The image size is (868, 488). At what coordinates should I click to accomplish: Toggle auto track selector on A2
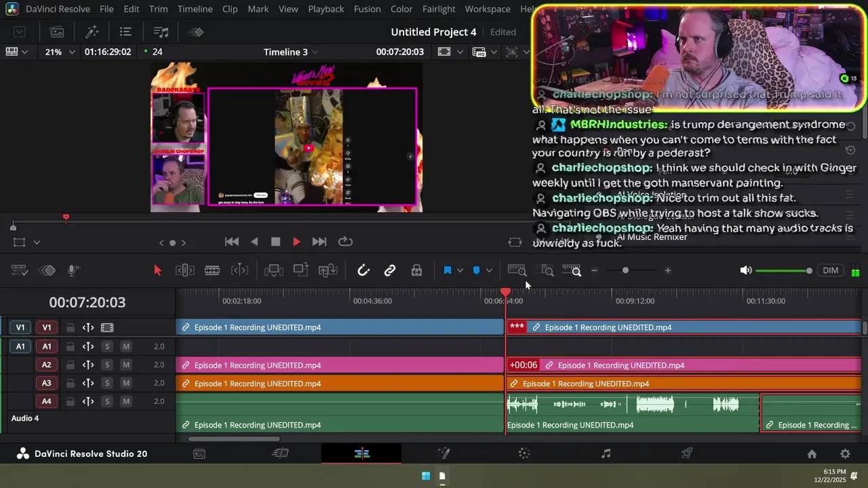[88, 365]
